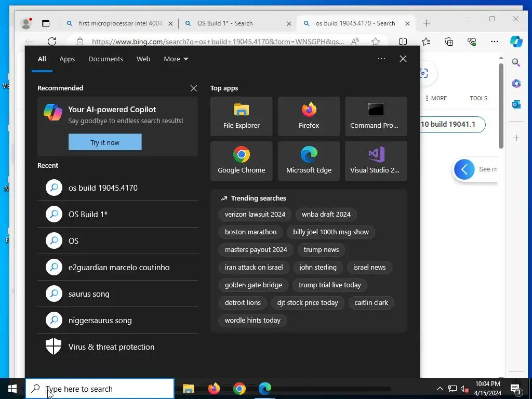Open Edge tab actions menu
This screenshot has height=399, width=532.
(x=46, y=23)
